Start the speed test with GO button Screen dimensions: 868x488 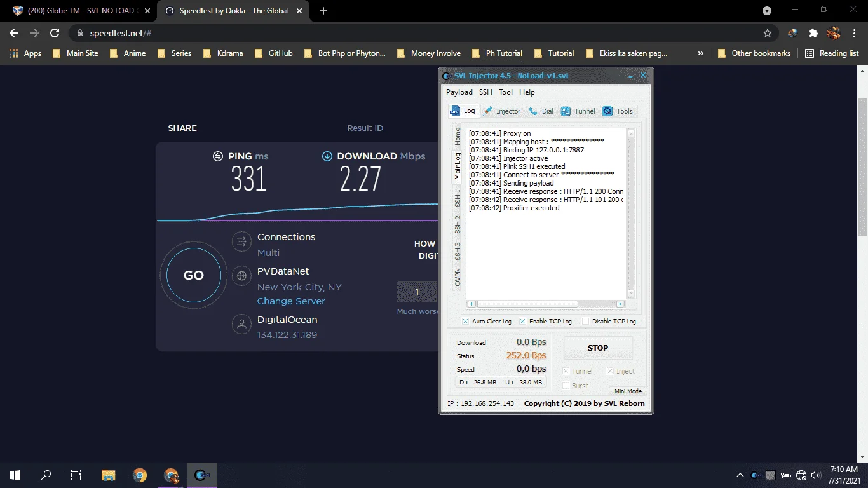[x=194, y=276]
